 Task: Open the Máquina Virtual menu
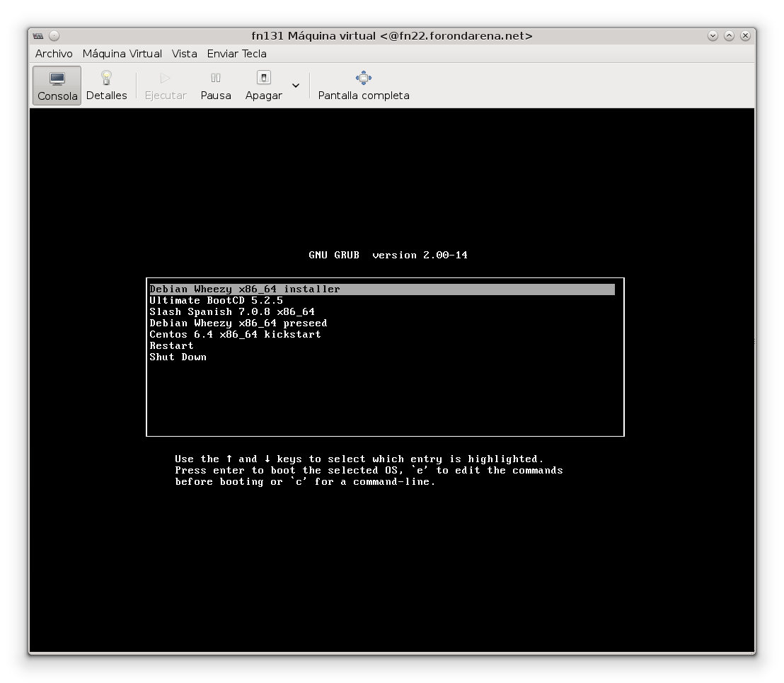(x=122, y=54)
